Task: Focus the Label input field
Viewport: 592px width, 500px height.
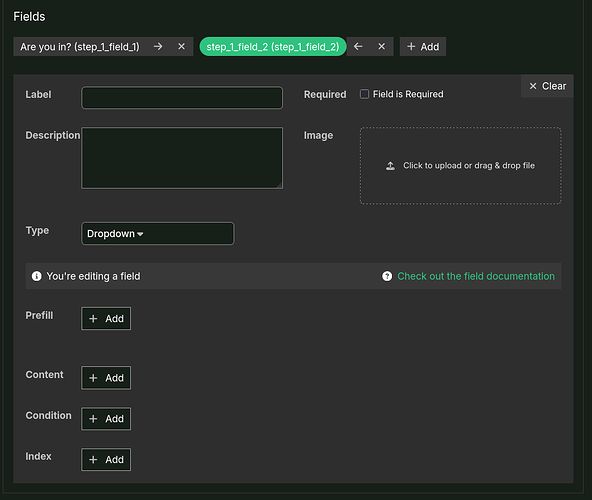Action: 182,98
